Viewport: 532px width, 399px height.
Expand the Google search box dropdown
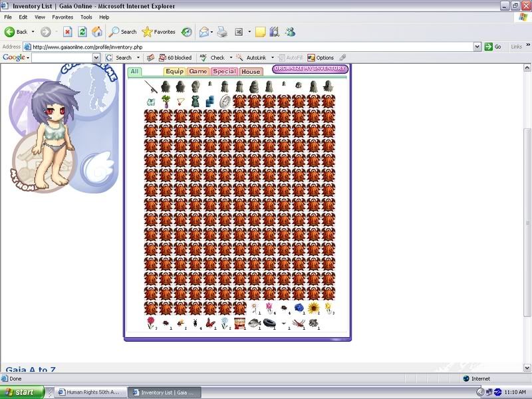coord(96,58)
